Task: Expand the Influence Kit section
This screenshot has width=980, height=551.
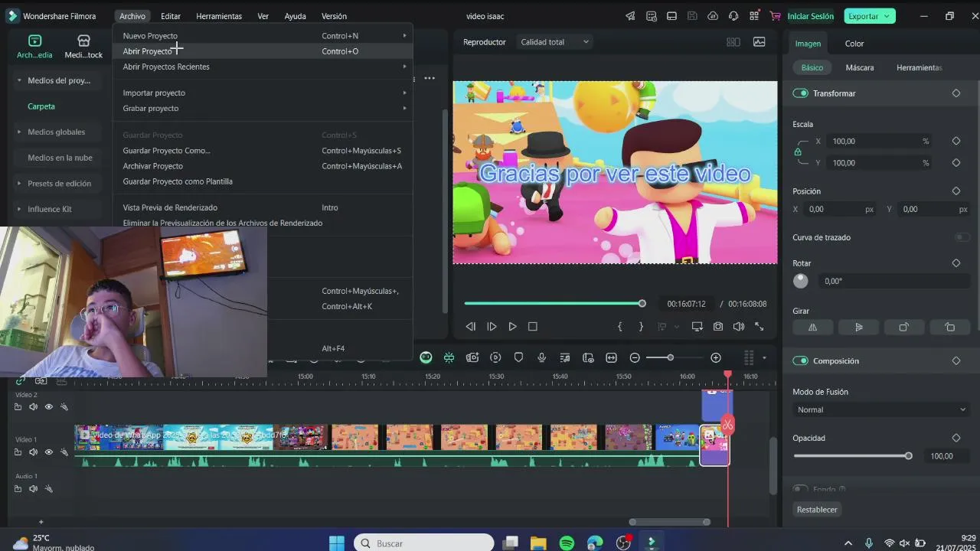Action: 19,209
